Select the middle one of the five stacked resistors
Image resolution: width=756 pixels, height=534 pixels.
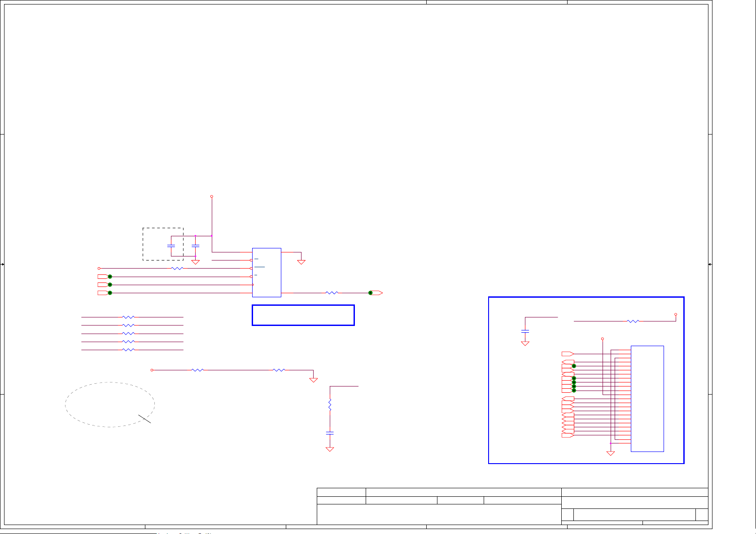128,334
